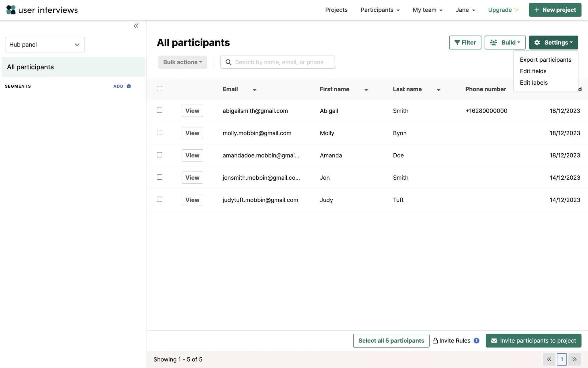Collapse the sidebar with double chevron icon
Screen dimensions: 588x368
(x=136, y=26)
